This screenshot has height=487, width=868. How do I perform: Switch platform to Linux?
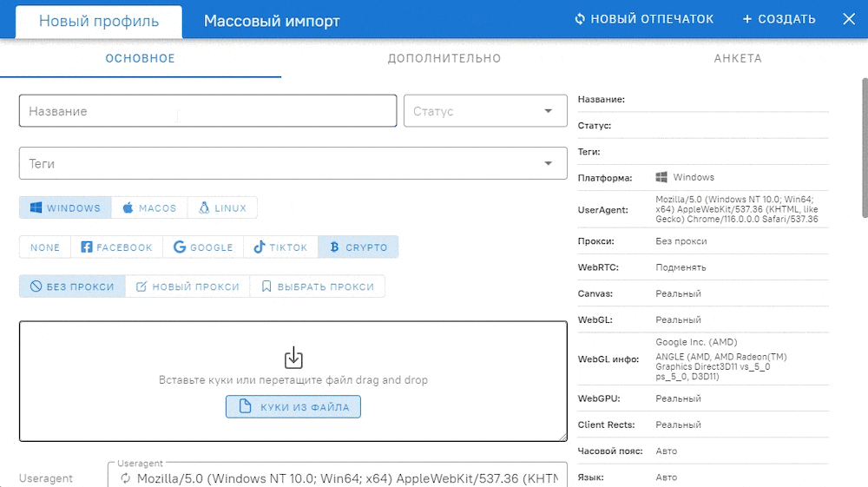[x=222, y=208]
